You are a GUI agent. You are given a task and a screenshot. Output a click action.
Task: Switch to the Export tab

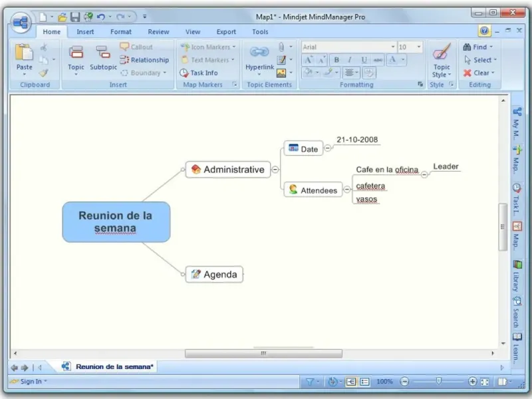coord(226,31)
